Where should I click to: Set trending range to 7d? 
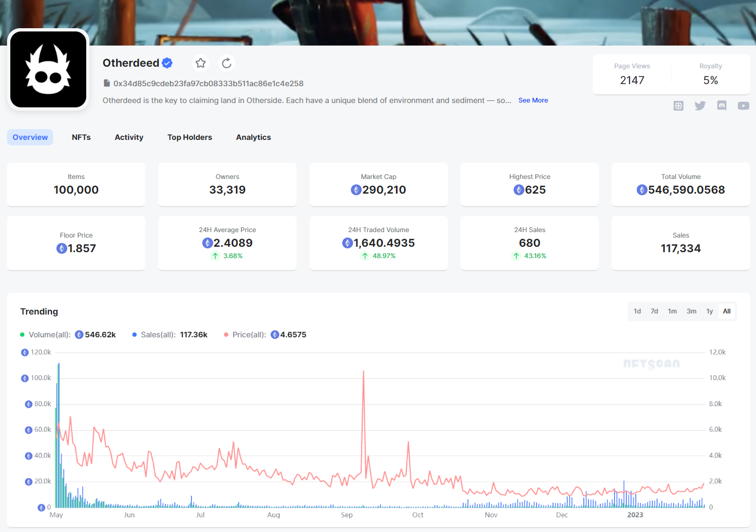(655, 311)
